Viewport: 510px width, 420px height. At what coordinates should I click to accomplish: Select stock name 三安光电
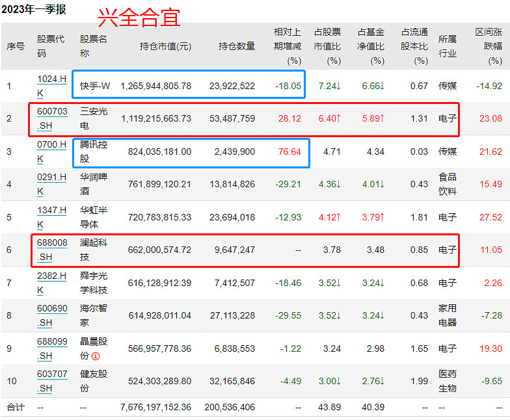94,118
